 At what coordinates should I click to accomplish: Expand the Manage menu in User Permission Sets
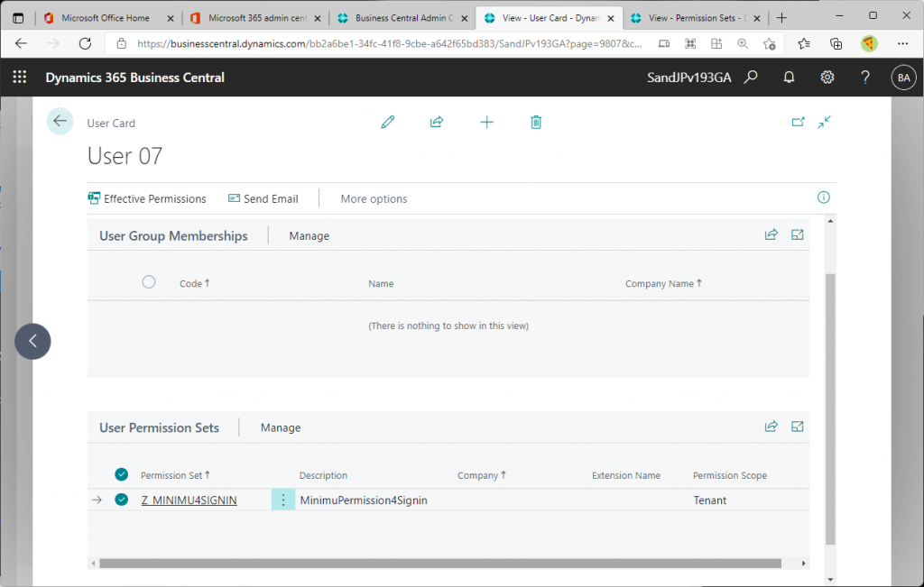[281, 427]
